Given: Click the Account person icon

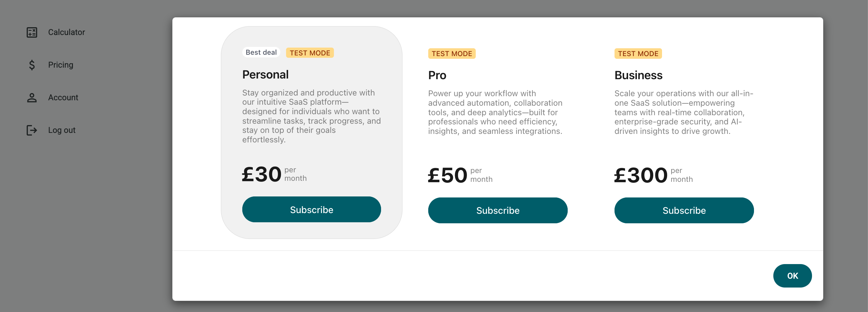Looking at the screenshot, I should 32,98.
